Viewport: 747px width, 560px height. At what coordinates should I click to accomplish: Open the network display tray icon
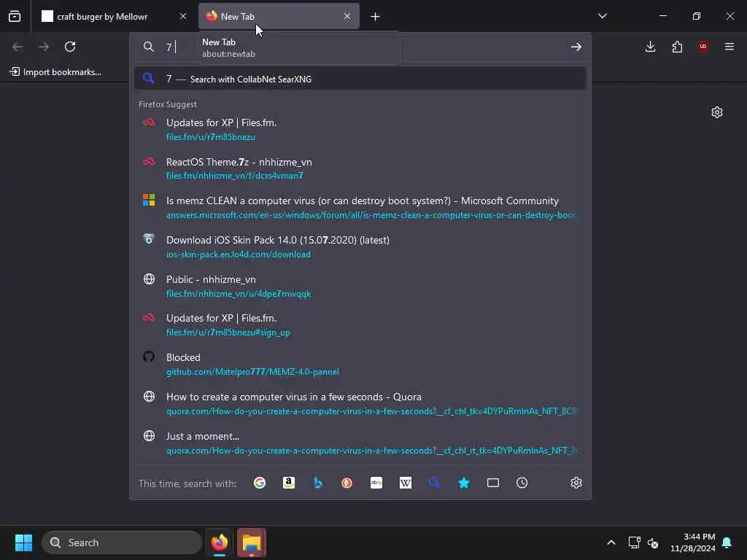tap(634, 542)
